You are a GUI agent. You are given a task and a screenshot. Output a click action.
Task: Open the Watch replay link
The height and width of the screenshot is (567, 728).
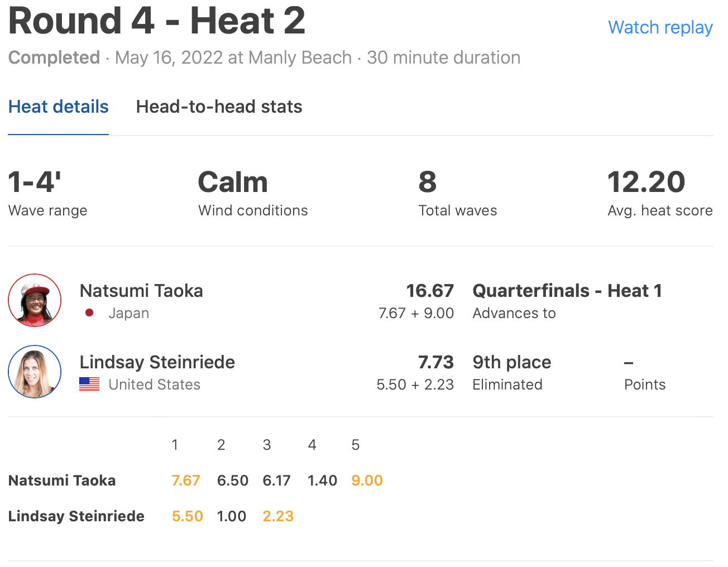[660, 27]
